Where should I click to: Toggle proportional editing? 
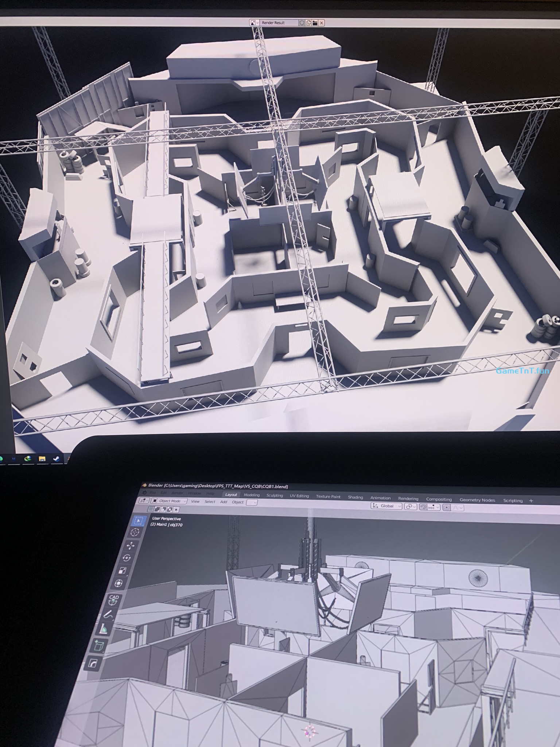click(x=447, y=507)
